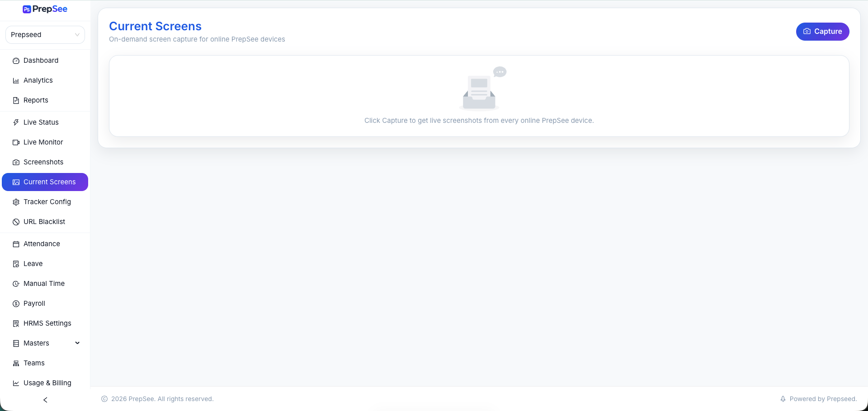Viewport: 868px width, 411px height.
Task: Click the Live Status lightning icon
Action: pos(16,123)
